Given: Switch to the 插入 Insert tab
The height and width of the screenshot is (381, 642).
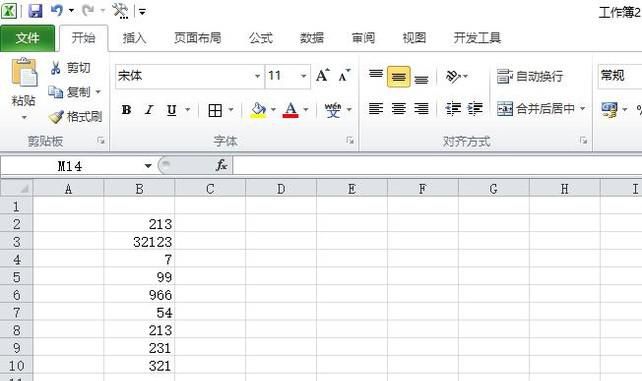Looking at the screenshot, I should click(134, 38).
